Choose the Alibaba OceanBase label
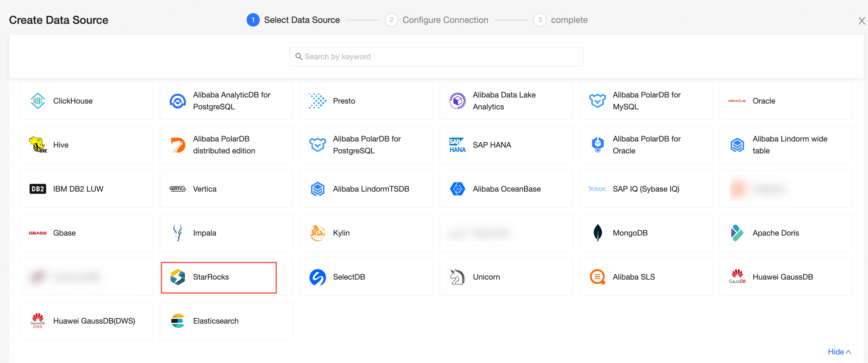Image resolution: width=868 pixels, height=363 pixels. (x=507, y=189)
